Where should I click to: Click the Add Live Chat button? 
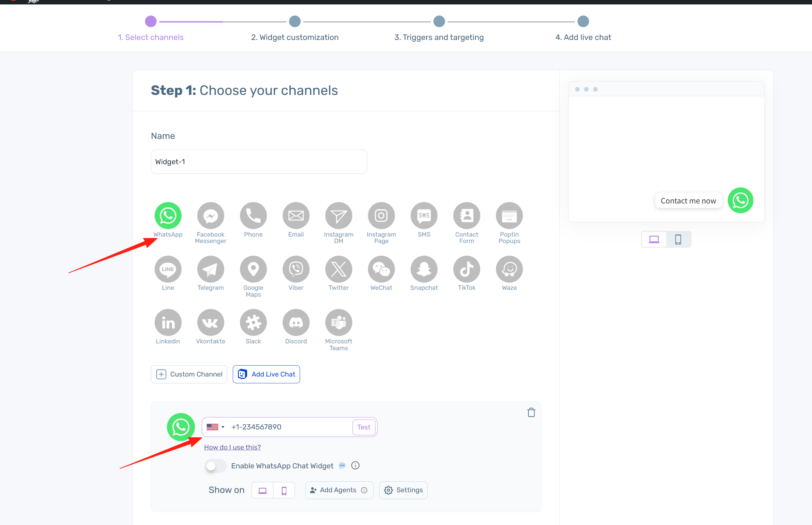tap(266, 374)
